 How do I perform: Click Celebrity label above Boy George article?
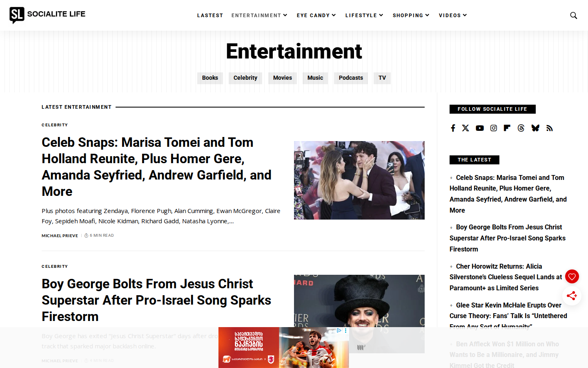coord(55,267)
